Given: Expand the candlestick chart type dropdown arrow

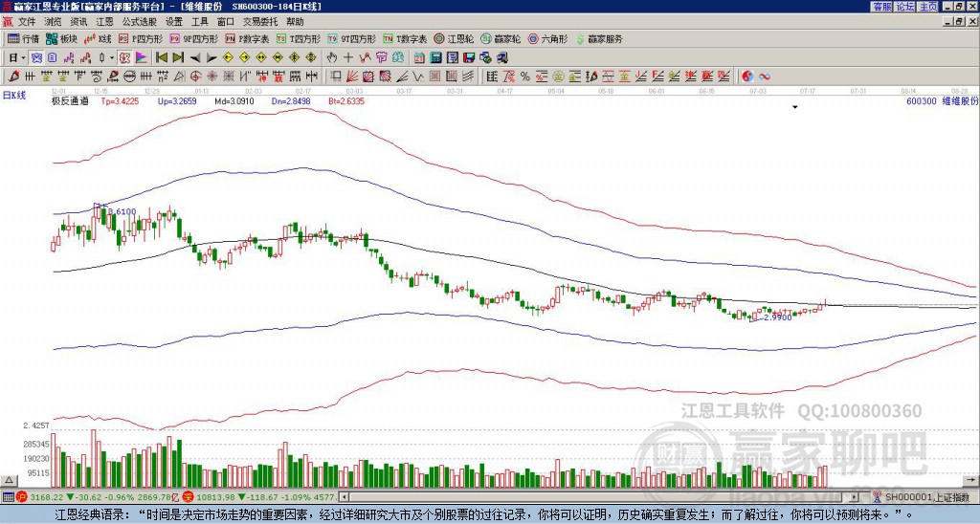Looking at the screenshot, I should click(112, 58).
